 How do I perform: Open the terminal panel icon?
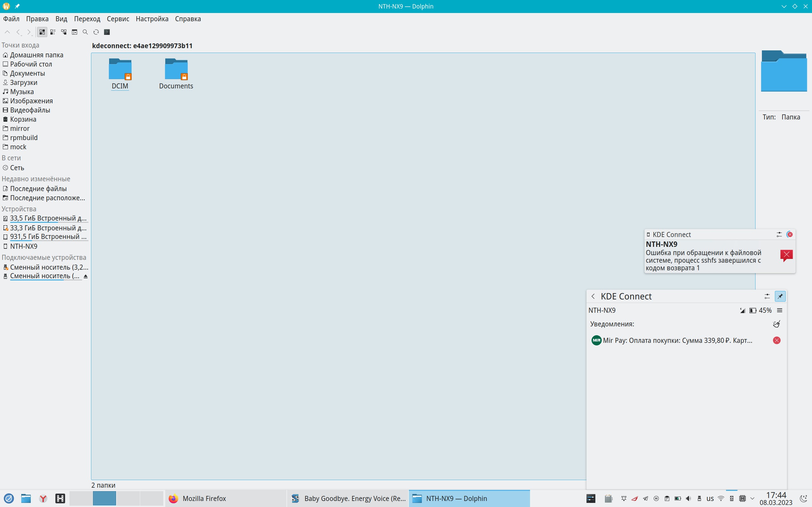[107, 32]
